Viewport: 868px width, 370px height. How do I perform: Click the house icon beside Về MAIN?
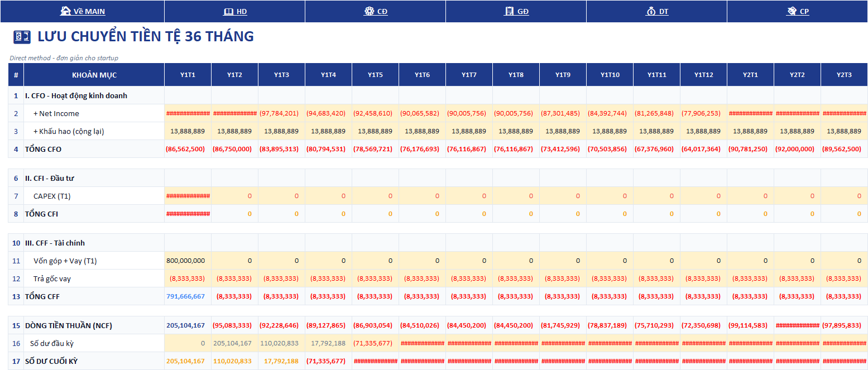coord(65,11)
